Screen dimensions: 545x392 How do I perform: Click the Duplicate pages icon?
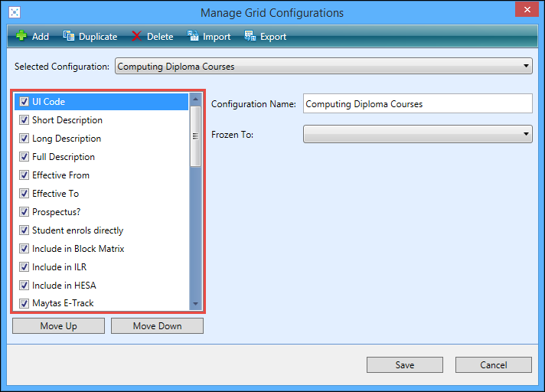pos(68,35)
